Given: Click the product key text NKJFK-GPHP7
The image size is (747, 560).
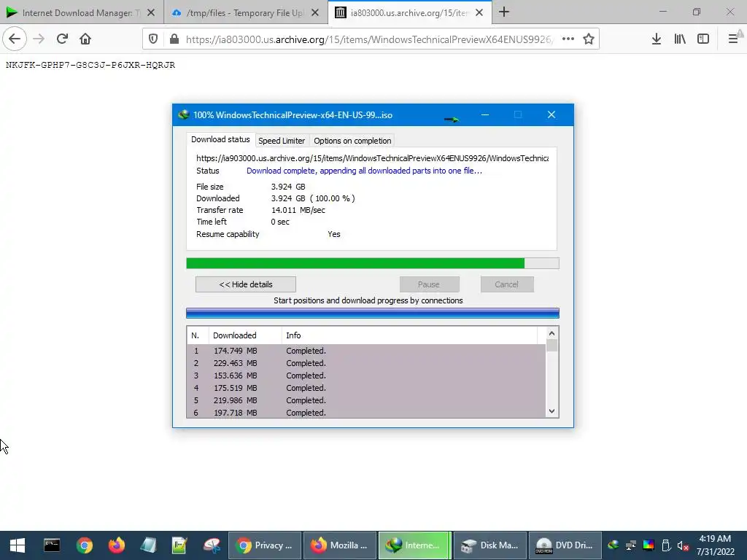Looking at the screenshot, I should tap(90, 65).
